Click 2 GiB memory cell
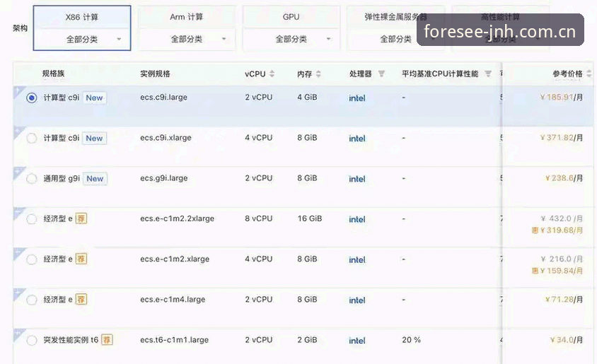This screenshot has height=364, width=597. click(307, 340)
